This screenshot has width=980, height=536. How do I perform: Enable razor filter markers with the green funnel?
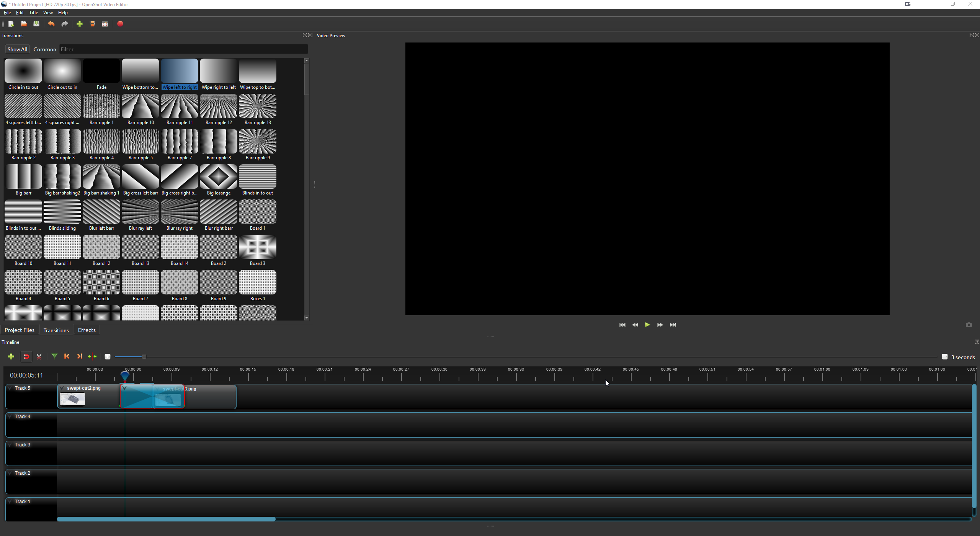(x=54, y=356)
